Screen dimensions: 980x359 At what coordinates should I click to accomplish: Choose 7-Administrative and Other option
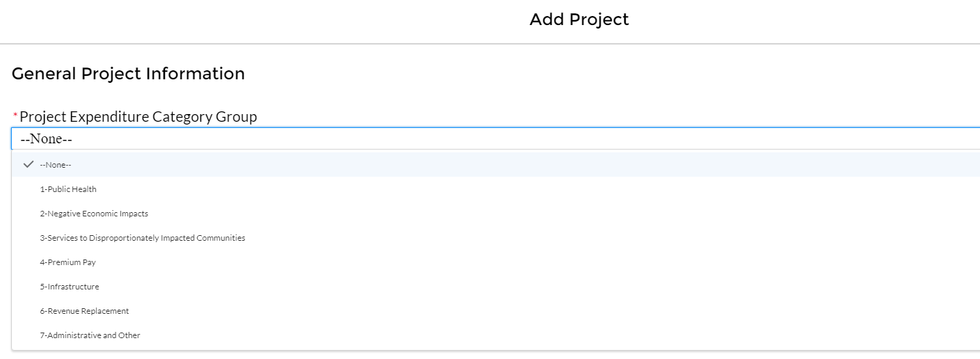[90, 335]
